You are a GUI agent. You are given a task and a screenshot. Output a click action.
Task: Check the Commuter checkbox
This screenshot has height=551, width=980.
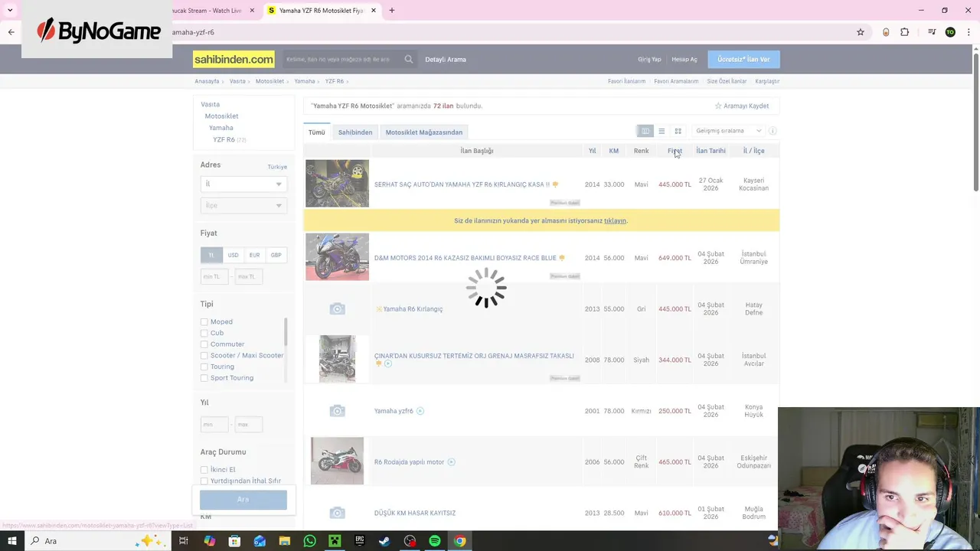click(x=204, y=344)
